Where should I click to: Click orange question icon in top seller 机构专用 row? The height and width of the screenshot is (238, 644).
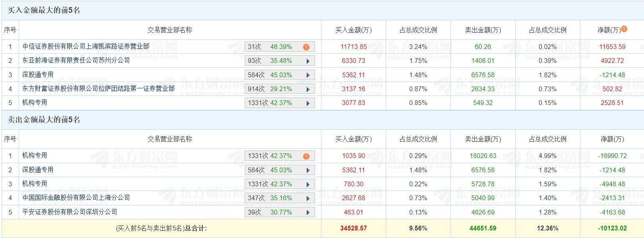pyautogui.click(x=306, y=156)
